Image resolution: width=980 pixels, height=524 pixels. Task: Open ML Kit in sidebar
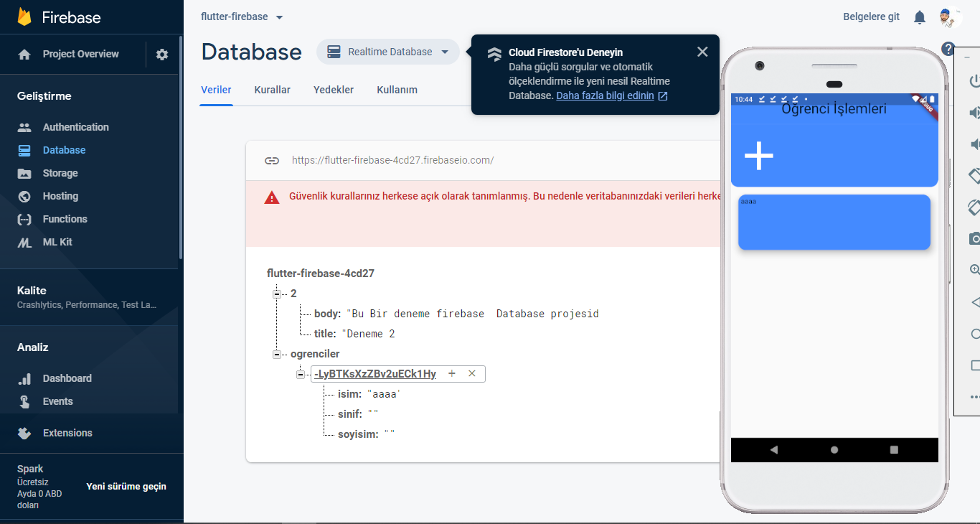pos(57,242)
